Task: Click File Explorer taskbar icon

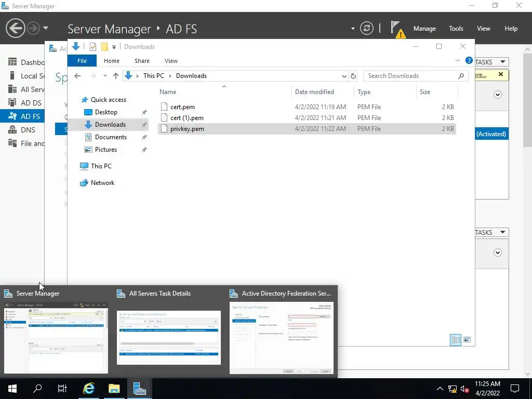Action: (114, 389)
